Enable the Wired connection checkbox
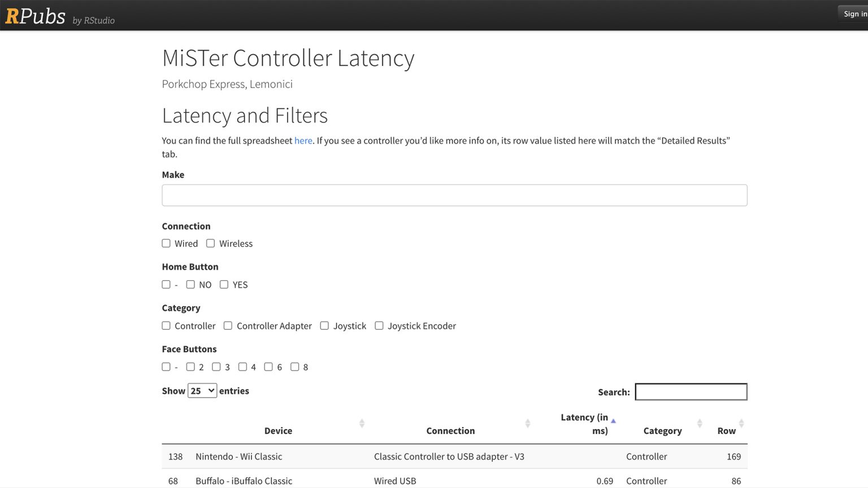This screenshot has width=868, height=488. click(166, 243)
